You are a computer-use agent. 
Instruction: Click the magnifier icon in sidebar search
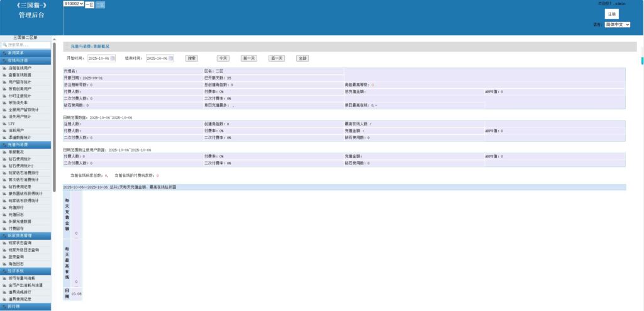(x=4, y=45)
